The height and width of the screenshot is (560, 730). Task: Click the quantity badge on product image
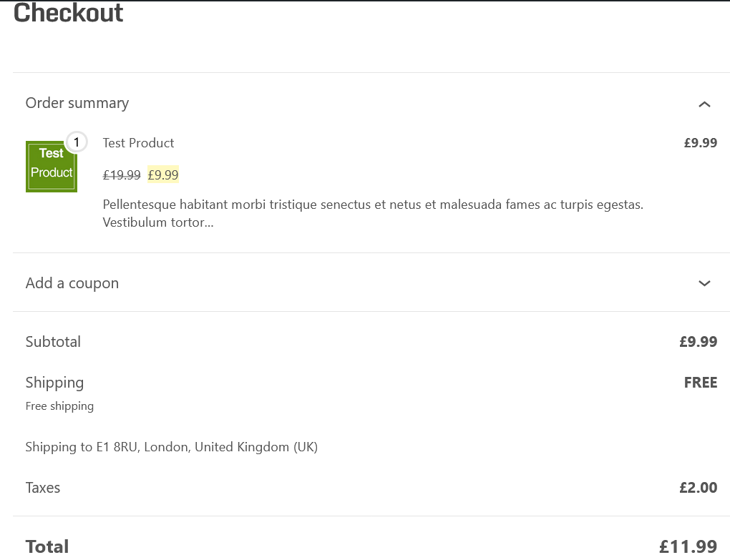[x=76, y=142]
